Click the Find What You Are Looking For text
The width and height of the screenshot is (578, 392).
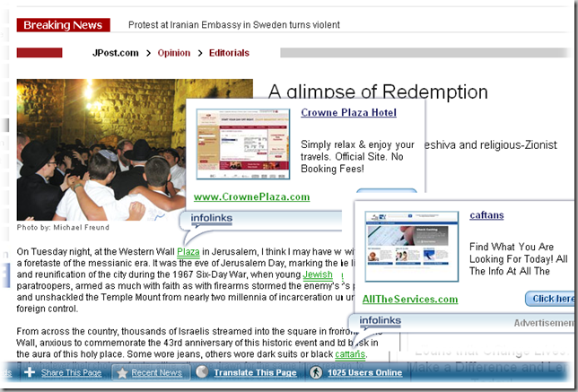point(518,259)
